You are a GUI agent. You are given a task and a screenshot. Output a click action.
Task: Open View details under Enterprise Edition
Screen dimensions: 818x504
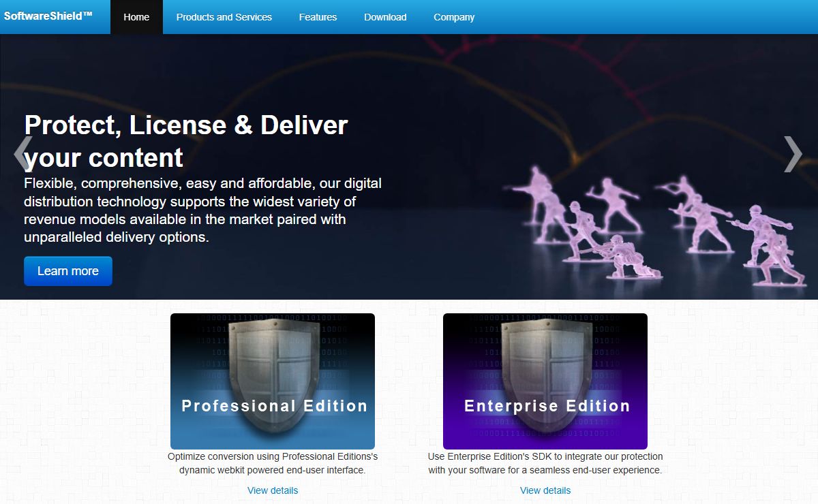[545, 490]
